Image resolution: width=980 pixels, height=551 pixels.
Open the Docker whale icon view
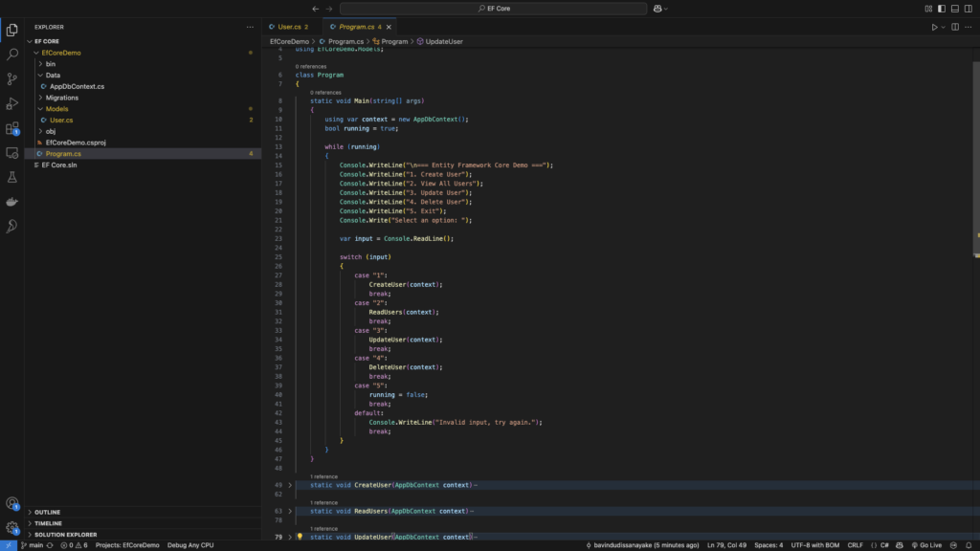coord(11,202)
